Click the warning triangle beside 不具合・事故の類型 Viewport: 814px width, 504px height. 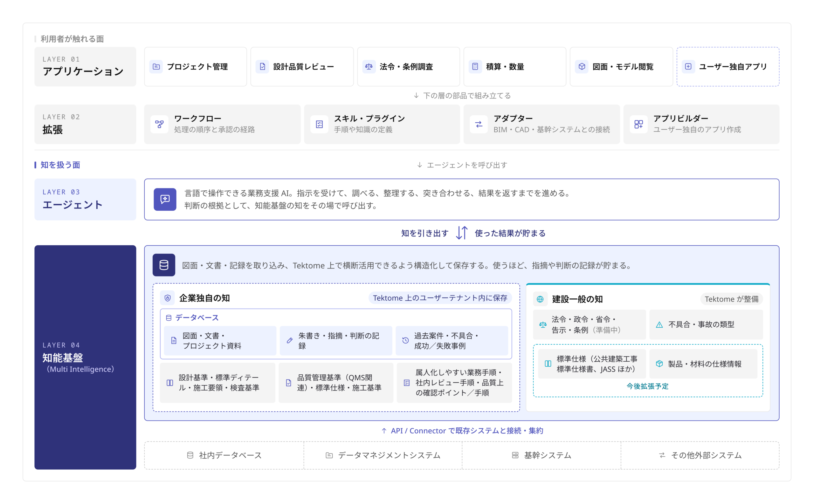click(659, 325)
